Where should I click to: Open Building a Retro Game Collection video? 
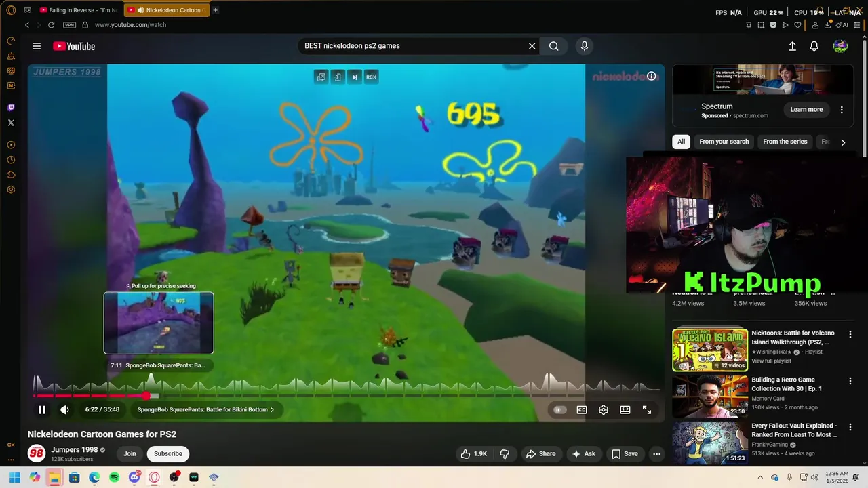(x=710, y=396)
